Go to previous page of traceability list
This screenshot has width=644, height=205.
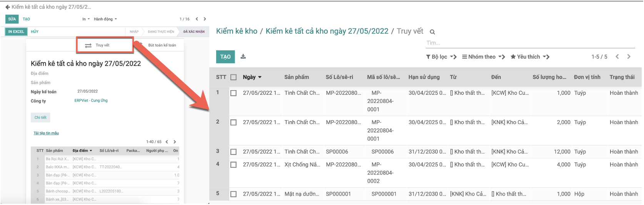point(617,56)
